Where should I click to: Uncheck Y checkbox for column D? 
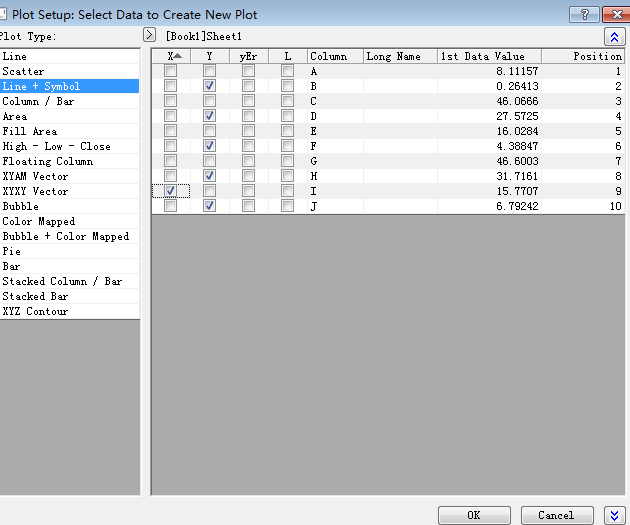point(209,116)
